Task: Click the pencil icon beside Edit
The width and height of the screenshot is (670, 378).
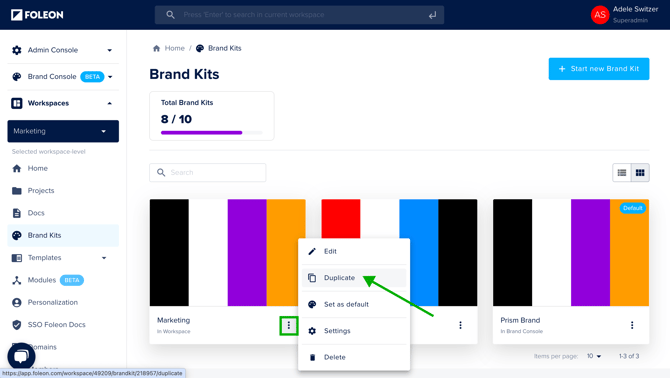Action: point(312,251)
